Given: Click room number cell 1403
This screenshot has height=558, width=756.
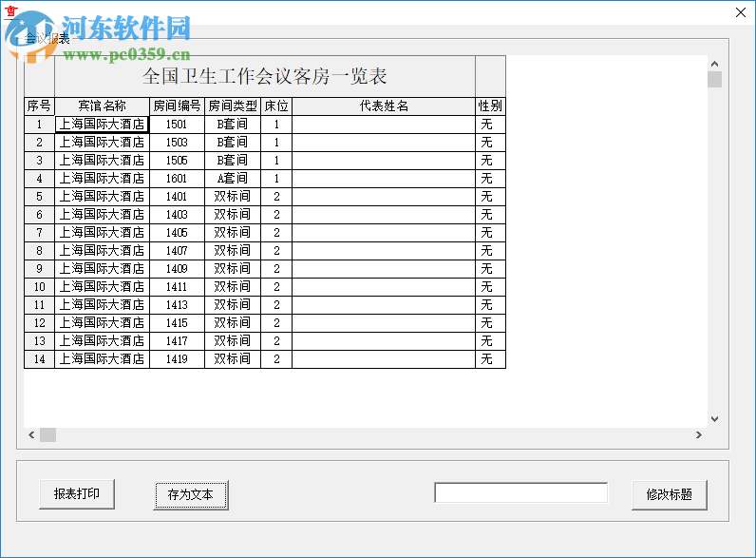Looking at the screenshot, I should 177,214.
